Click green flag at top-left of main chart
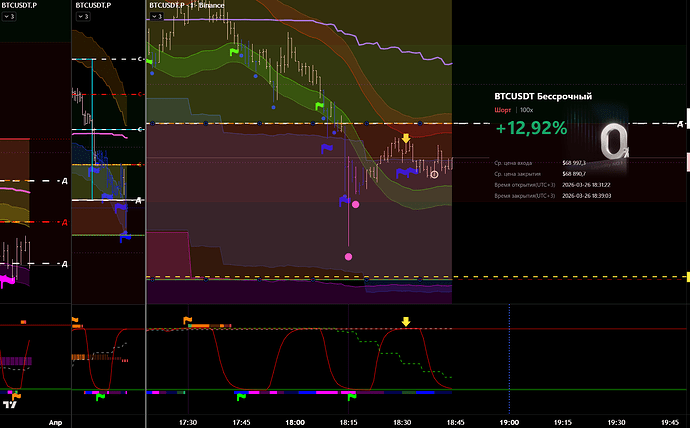The height and width of the screenshot is (428, 690). [235, 50]
